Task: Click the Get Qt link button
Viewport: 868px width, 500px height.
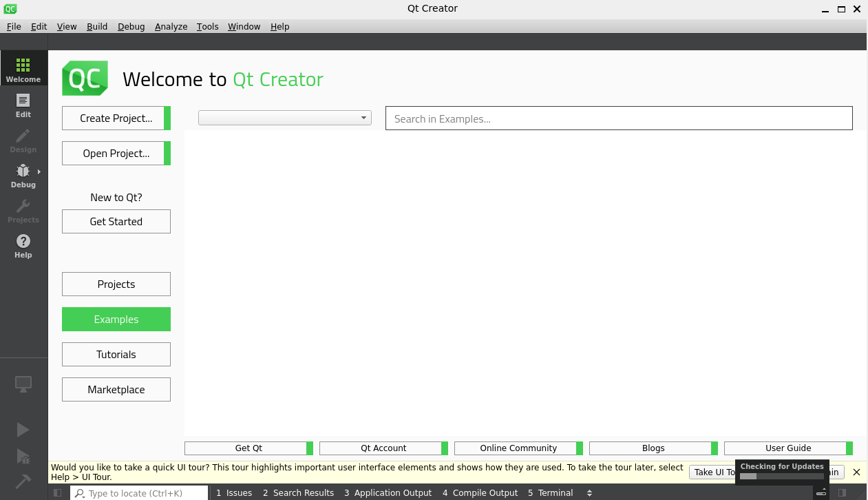Action: 249,448
